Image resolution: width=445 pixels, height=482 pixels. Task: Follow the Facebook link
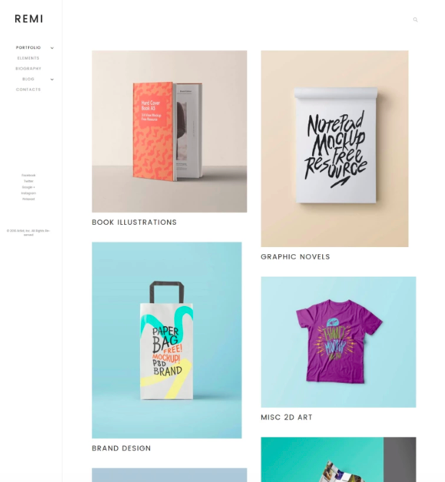click(28, 175)
